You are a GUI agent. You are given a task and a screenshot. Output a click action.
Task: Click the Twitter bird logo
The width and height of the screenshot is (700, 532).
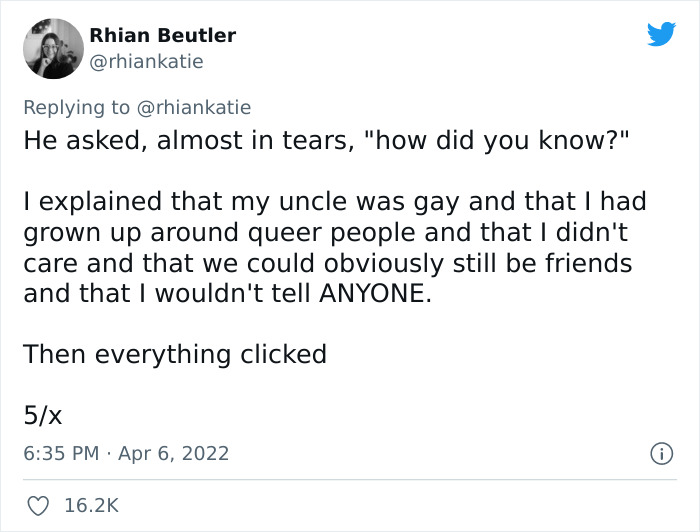(x=661, y=34)
